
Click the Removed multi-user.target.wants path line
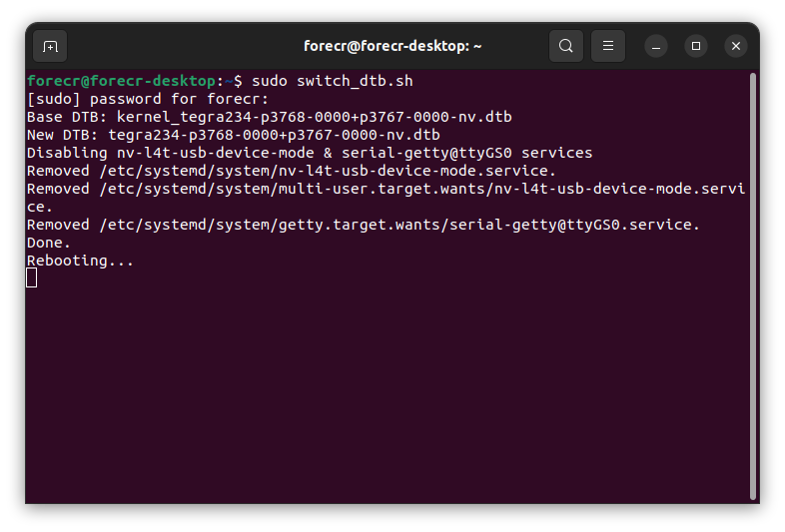(386, 198)
